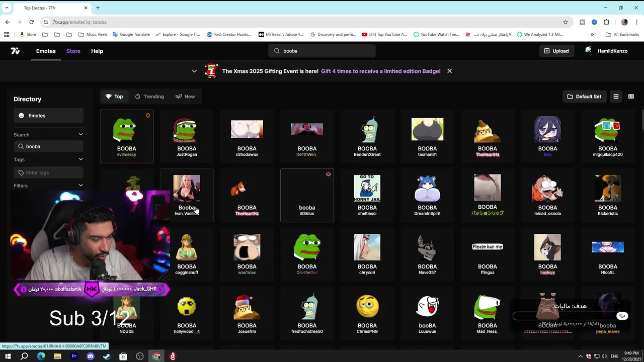
Task: Switch to the small grid view icon
Action: (x=631, y=97)
